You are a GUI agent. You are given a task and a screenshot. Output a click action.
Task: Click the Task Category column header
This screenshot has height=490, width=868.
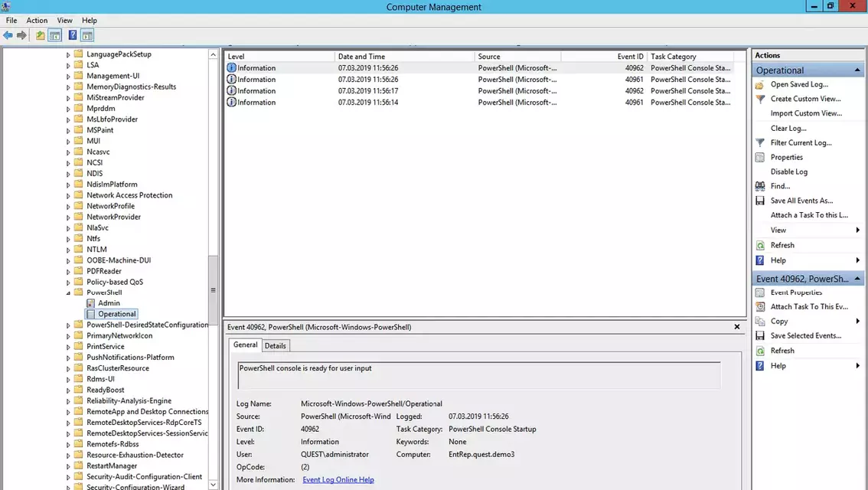[x=690, y=57]
